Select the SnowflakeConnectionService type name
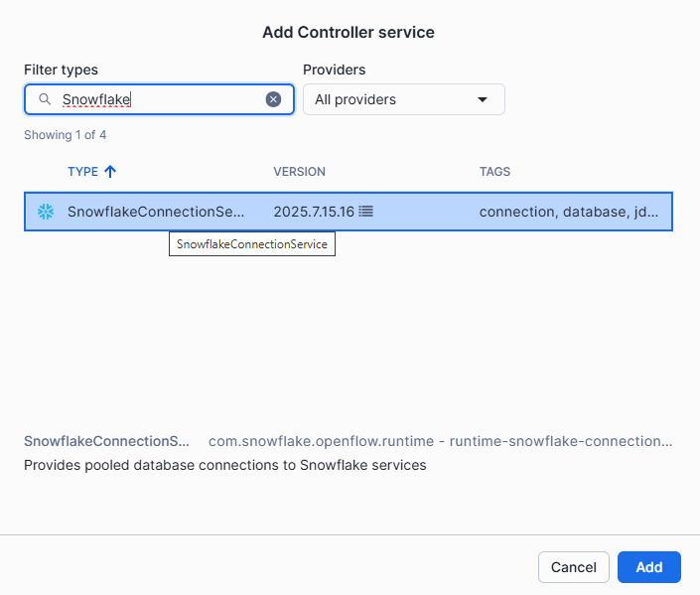Image resolution: width=700 pixels, height=595 pixels. [x=155, y=212]
